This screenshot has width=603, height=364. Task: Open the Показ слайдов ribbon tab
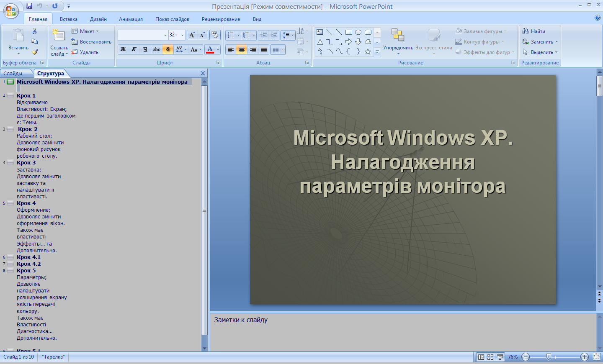(172, 19)
